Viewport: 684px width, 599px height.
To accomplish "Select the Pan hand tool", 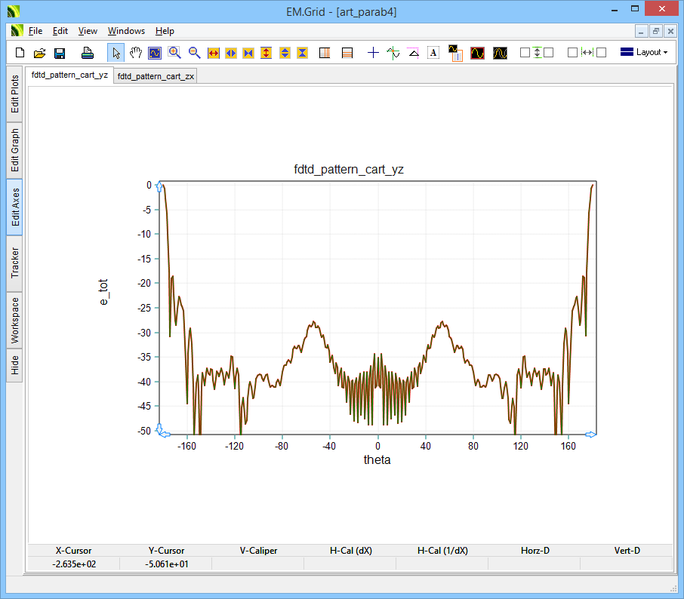I will [x=135, y=52].
